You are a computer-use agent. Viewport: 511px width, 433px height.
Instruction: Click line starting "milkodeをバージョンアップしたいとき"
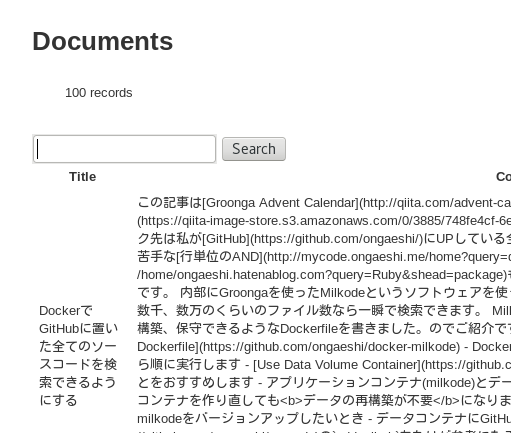click(x=324, y=419)
